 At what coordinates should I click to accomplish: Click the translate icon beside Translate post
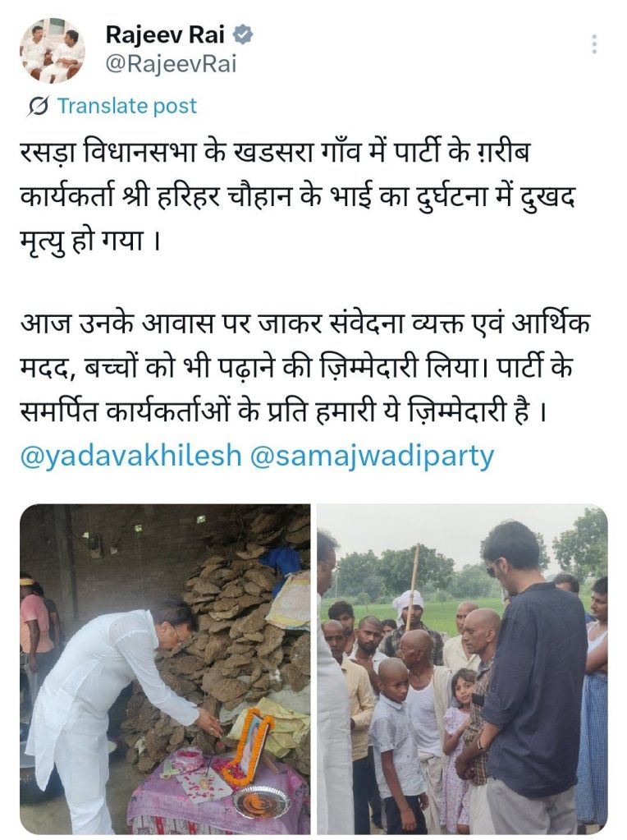tap(39, 106)
